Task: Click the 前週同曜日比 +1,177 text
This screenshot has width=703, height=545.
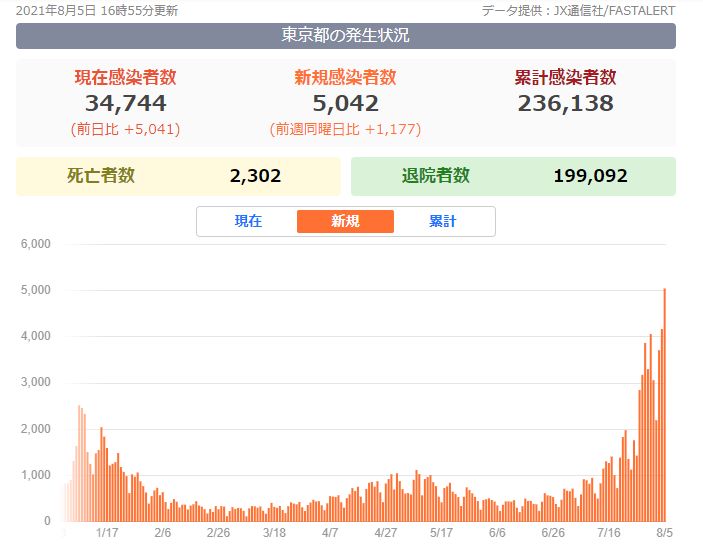Action: pos(345,129)
